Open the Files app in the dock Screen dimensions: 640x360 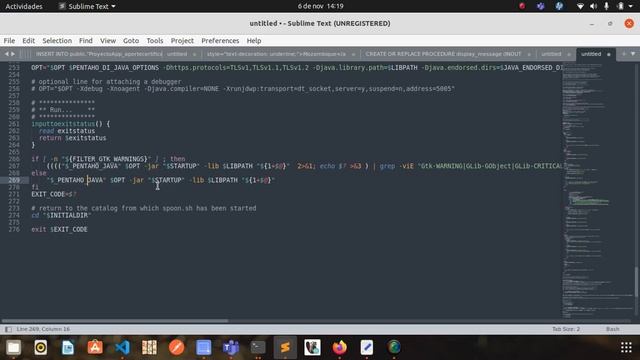13,347
